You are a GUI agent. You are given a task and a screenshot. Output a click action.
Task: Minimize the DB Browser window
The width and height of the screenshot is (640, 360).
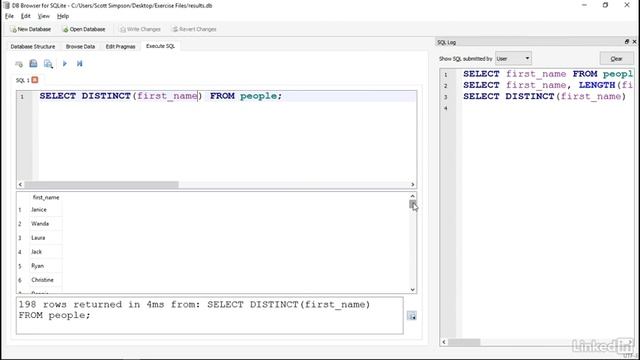(x=584, y=5)
